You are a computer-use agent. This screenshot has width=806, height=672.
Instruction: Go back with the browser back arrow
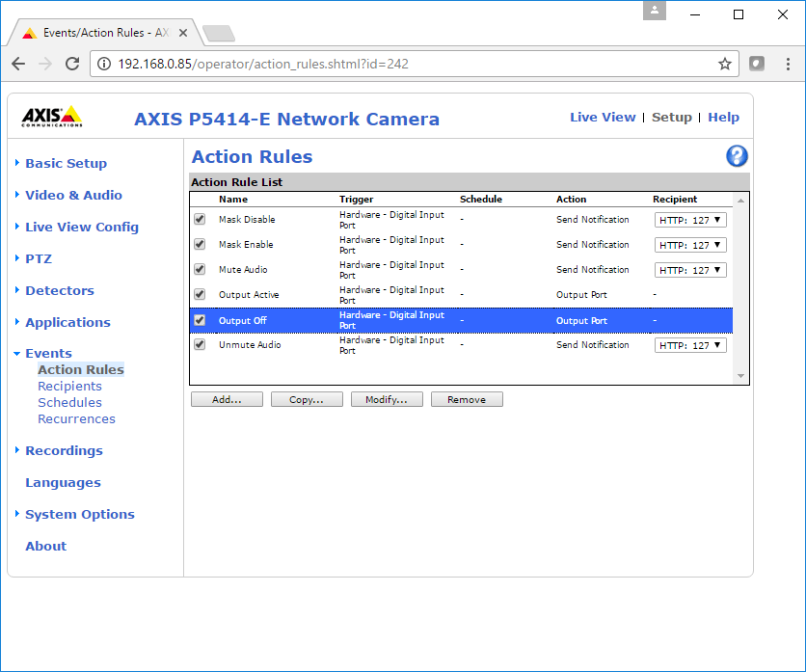(18, 64)
